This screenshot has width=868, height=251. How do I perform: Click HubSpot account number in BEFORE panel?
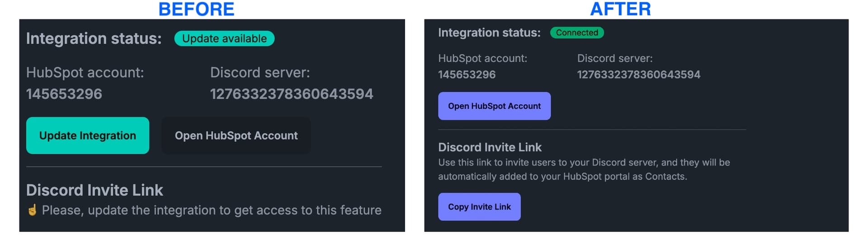pyautogui.click(x=64, y=94)
